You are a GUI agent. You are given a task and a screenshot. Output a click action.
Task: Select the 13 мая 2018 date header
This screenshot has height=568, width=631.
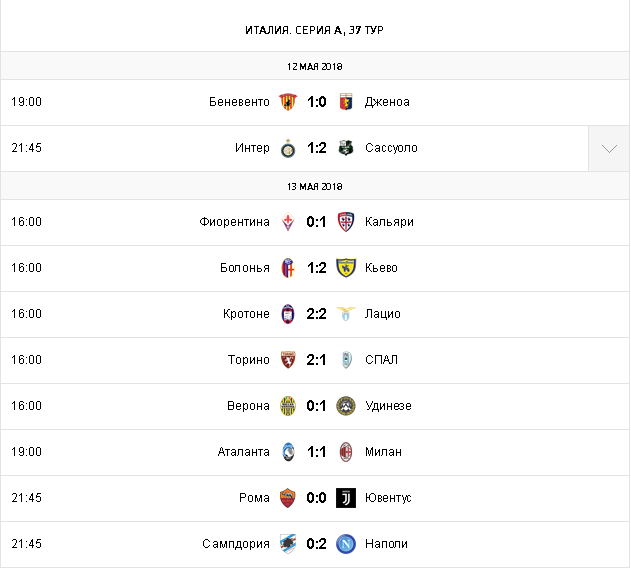tap(315, 186)
